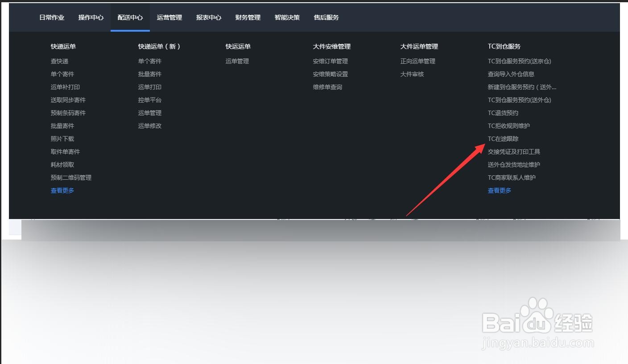Open 预制条码寄件
628x364 pixels.
tap(68, 113)
